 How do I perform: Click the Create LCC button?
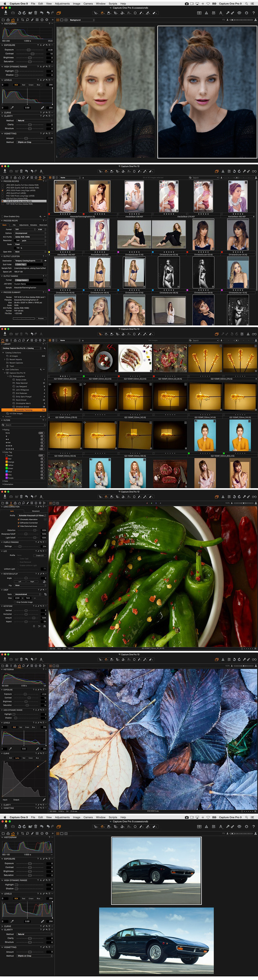click(40, 556)
